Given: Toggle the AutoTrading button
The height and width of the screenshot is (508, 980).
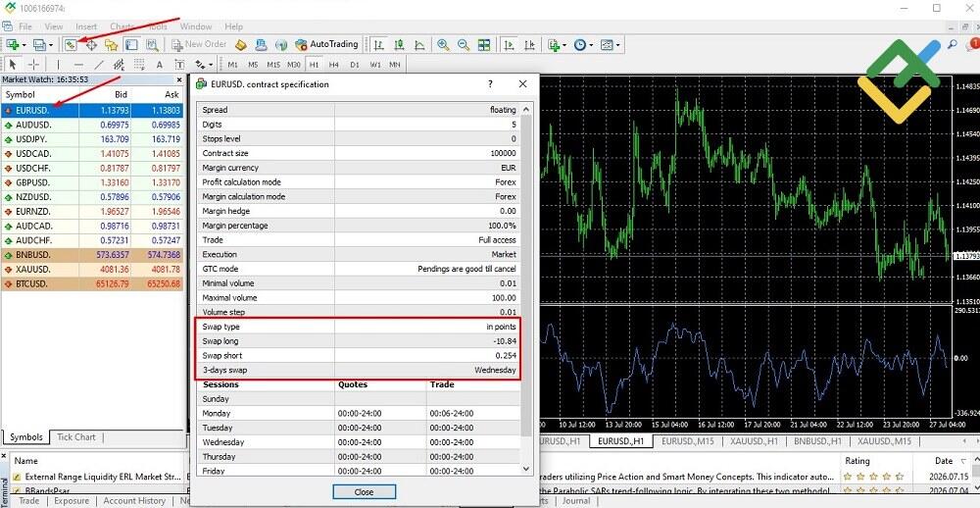Looking at the screenshot, I should tap(326, 44).
